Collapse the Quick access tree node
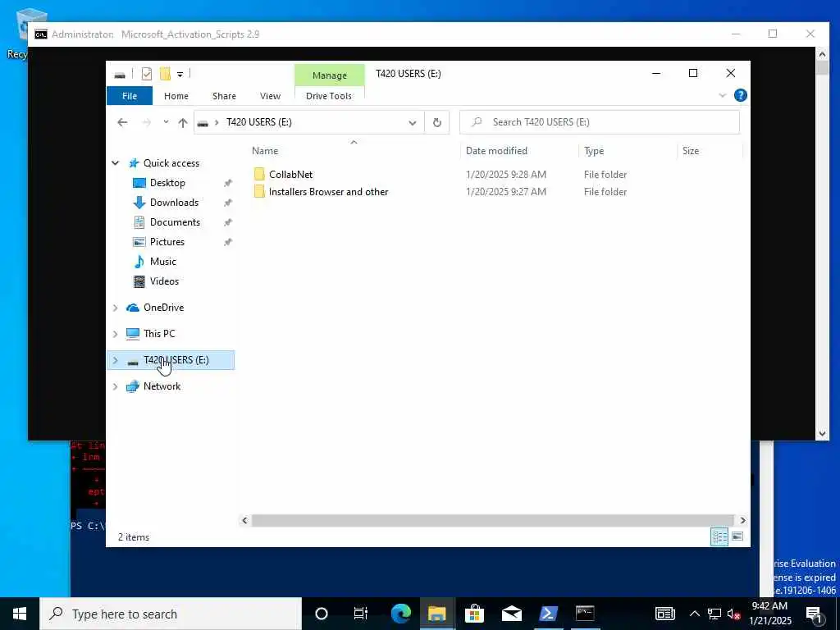Viewport: 840px width, 630px height. point(115,163)
